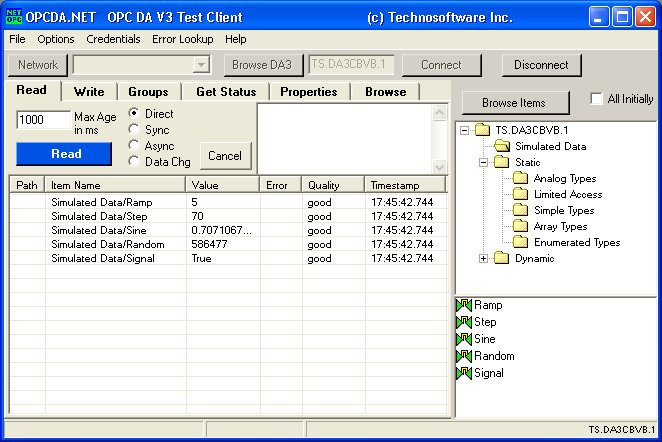Collapse the Static tree node
The width and height of the screenshot is (662, 442).
pos(483,163)
